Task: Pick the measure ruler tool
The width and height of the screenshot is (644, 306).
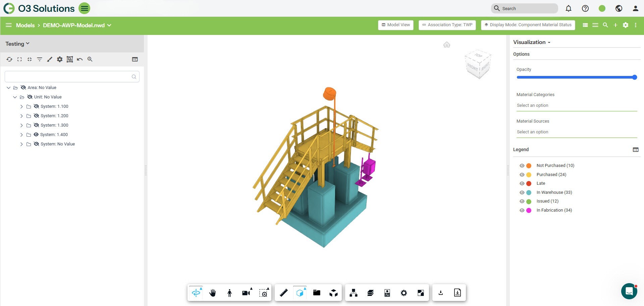Action: [x=283, y=293]
